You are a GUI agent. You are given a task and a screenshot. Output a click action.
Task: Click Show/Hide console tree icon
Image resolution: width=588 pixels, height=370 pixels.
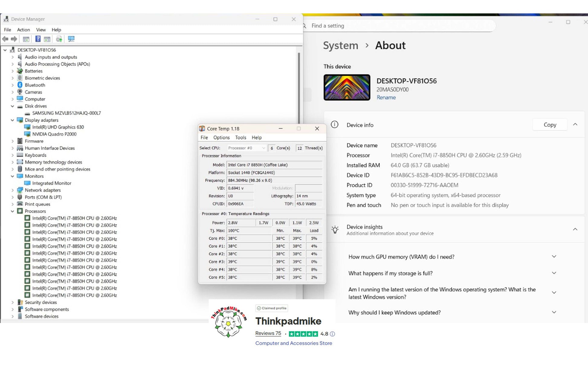[26, 39]
